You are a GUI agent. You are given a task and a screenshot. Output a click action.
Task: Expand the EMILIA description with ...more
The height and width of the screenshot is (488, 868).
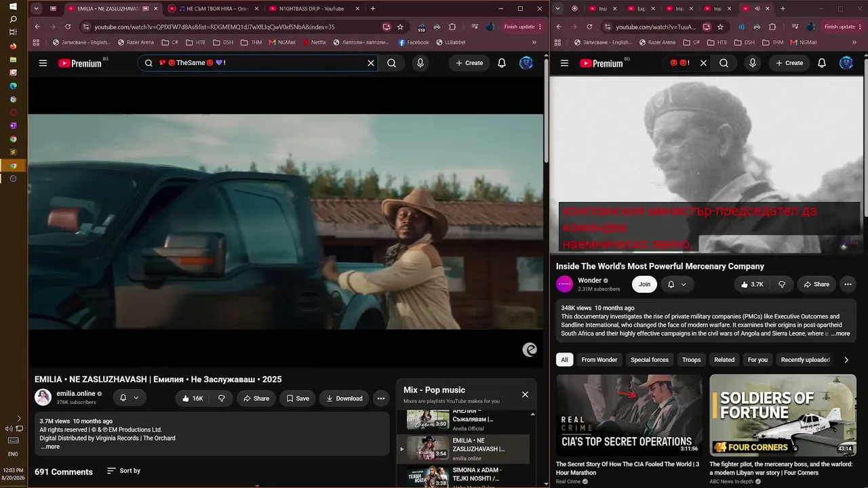point(50,447)
